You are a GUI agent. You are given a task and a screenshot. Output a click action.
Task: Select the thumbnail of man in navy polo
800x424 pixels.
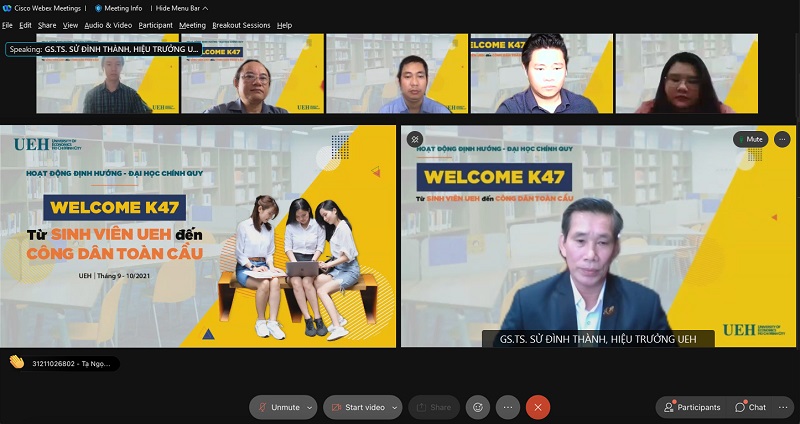pos(542,73)
